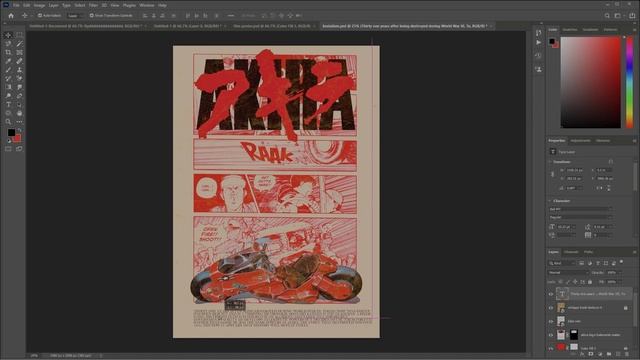640x360 pixels.
Task: Select the Clone Stamp tool
Action: pos(19,70)
